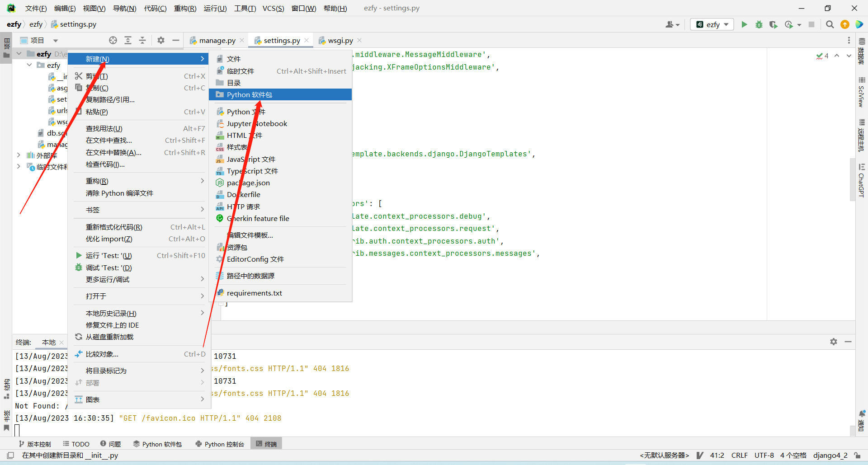868x465 pixels.
Task: Open the 文件(F) menu
Action: click(x=36, y=8)
